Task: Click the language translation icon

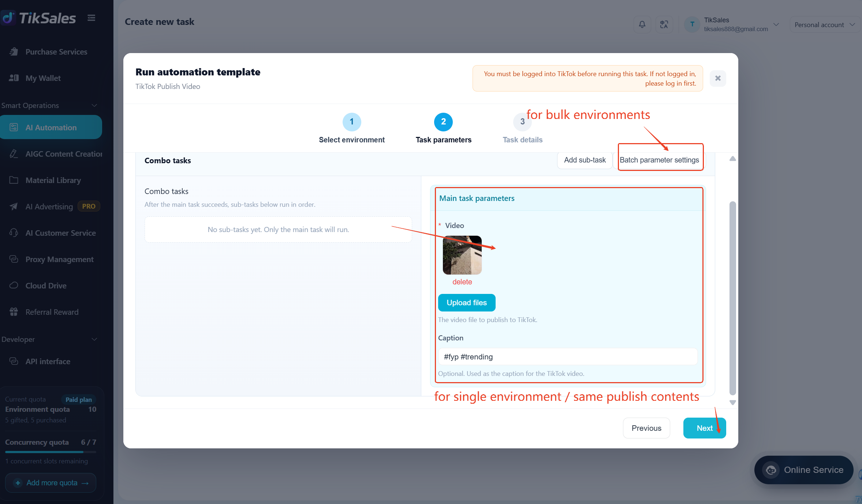Action: (x=664, y=25)
